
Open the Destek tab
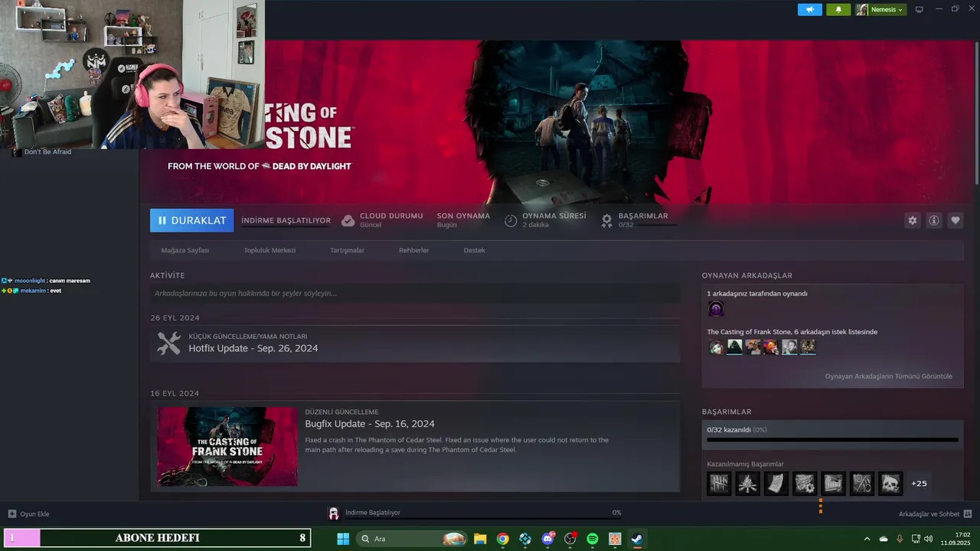tap(474, 250)
